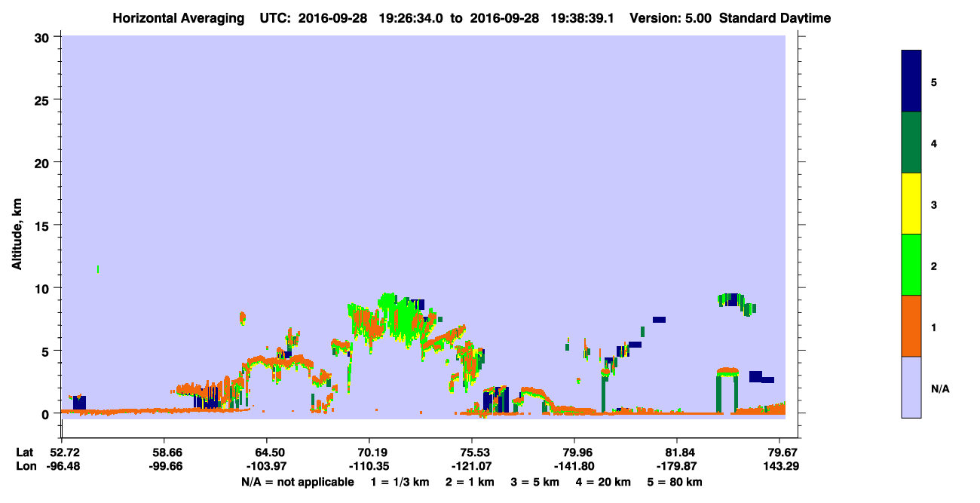
Task: Click the colorbar label N/A
Action: tap(939, 389)
